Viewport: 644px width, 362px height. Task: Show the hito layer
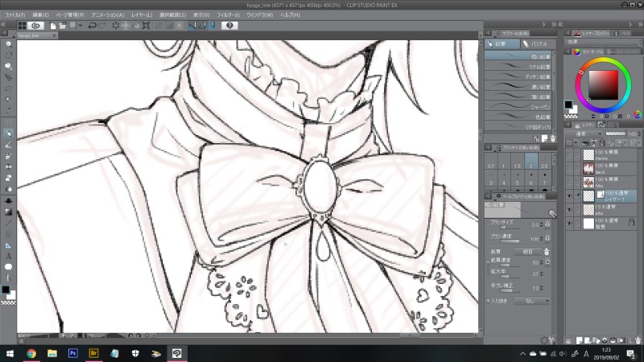click(x=569, y=182)
